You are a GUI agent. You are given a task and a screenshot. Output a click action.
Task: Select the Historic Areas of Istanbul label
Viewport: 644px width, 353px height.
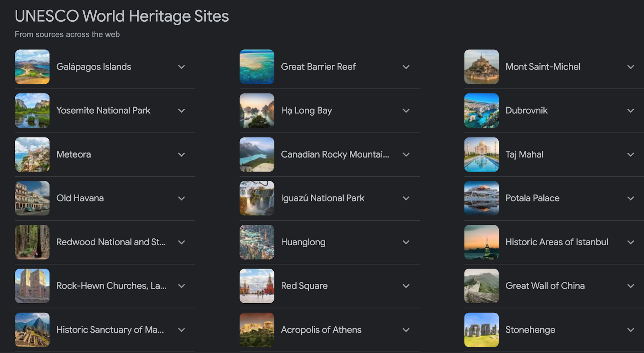coord(557,242)
